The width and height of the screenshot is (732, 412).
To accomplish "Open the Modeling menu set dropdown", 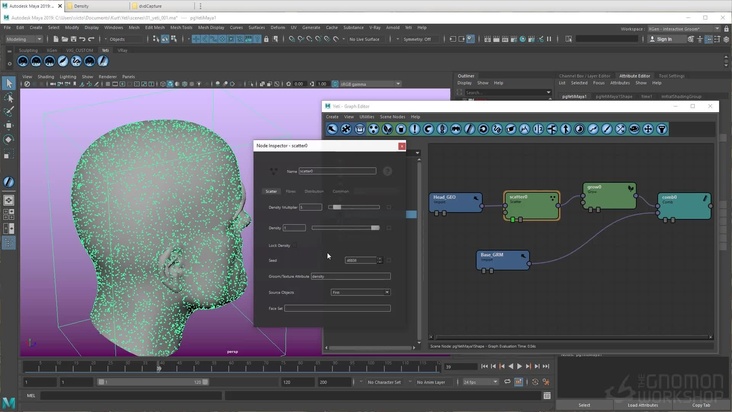I will [24, 39].
